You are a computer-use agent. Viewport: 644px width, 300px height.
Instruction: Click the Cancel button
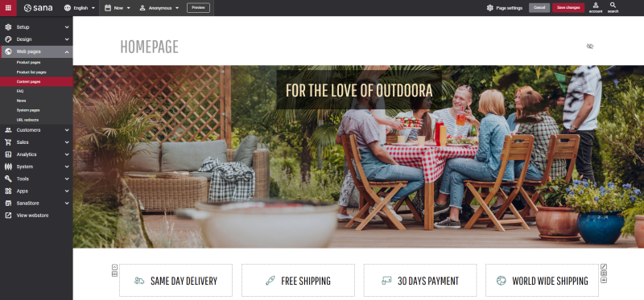click(x=539, y=8)
